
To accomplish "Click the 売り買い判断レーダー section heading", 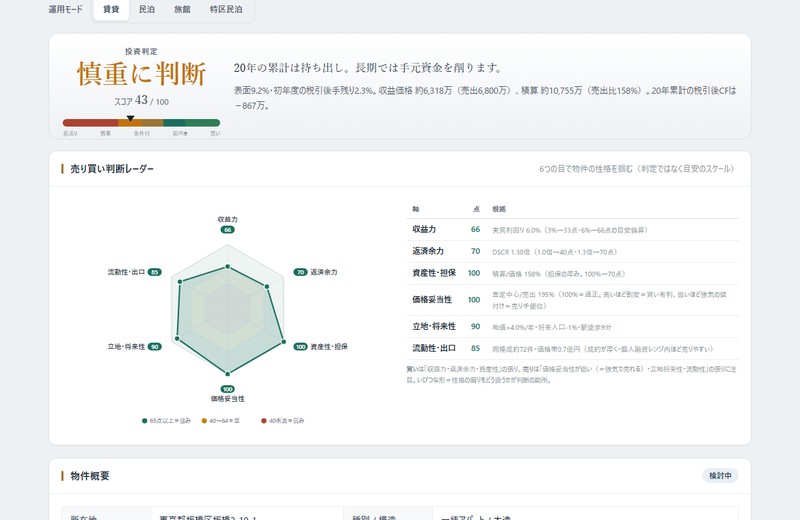I will click(x=112, y=169).
